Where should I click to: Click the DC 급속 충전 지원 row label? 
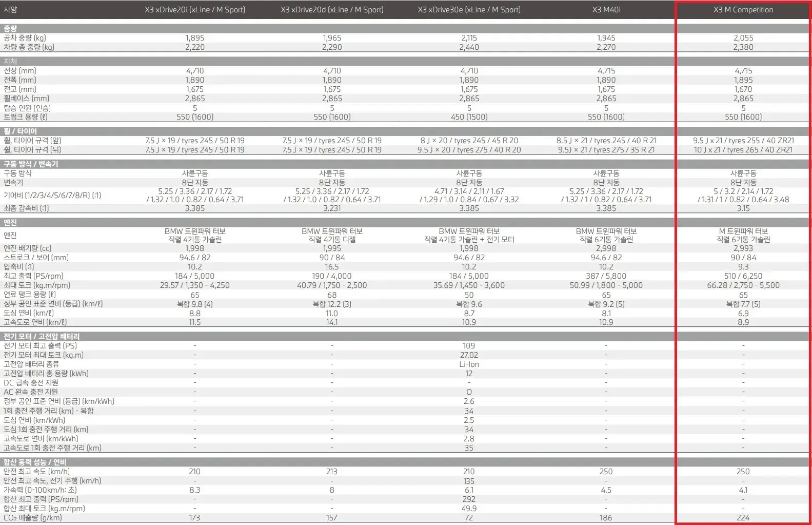[x=31, y=383]
